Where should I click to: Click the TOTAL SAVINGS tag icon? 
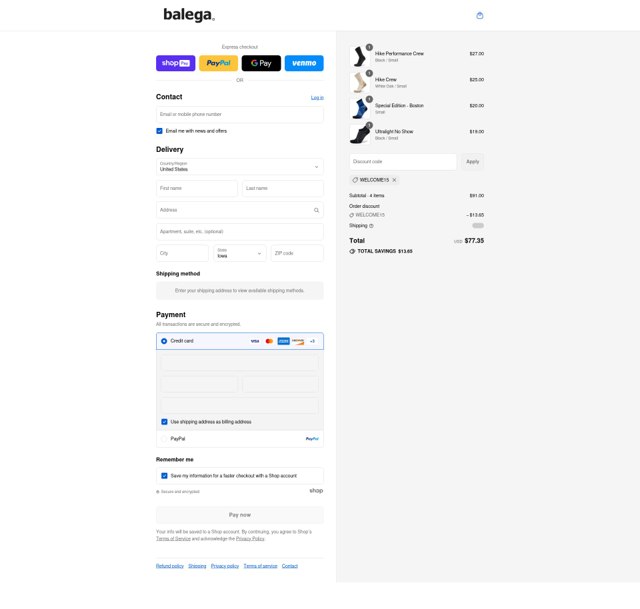(352, 251)
